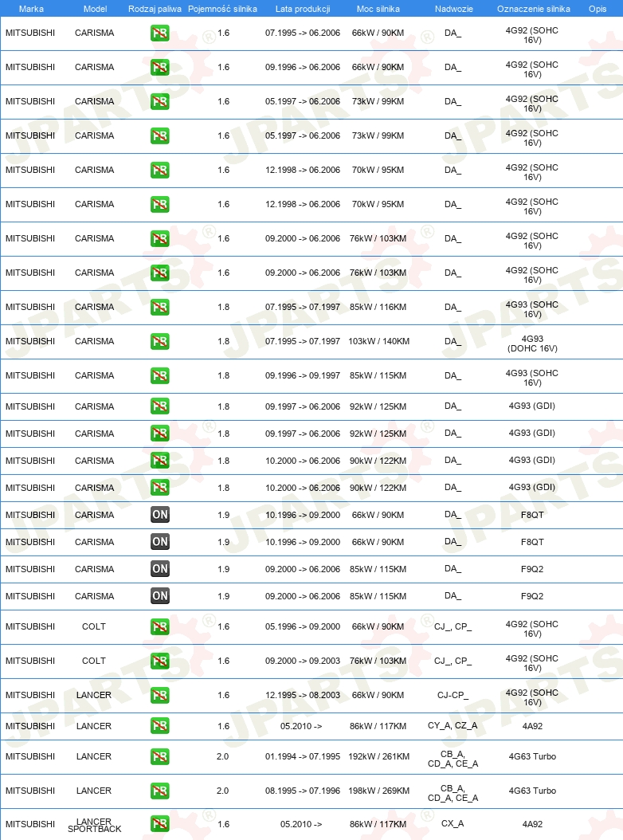The height and width of the screenshot is (840, 623).
Task: Select the 85kW / 116KM power cell
Action: pyautogui.click(x=378, y=307)
